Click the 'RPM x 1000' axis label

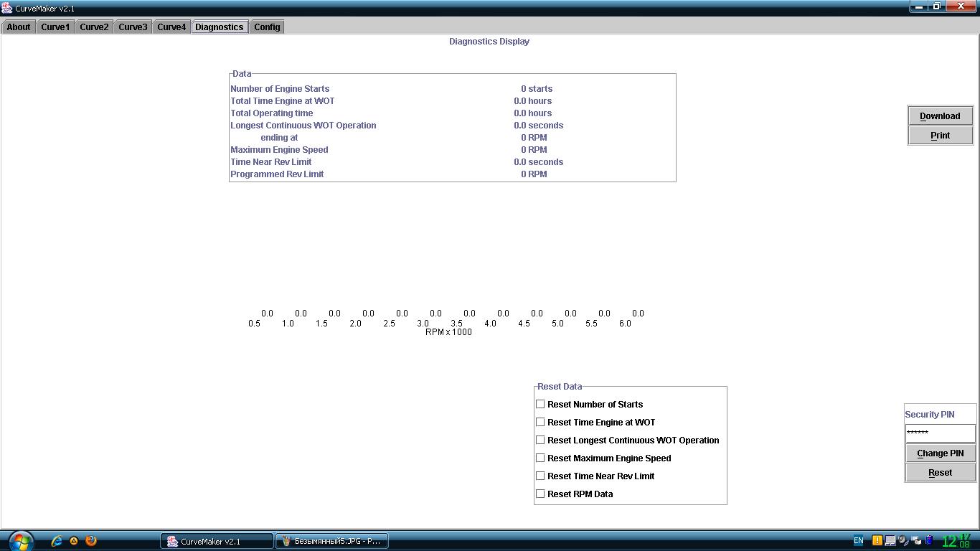448,332
